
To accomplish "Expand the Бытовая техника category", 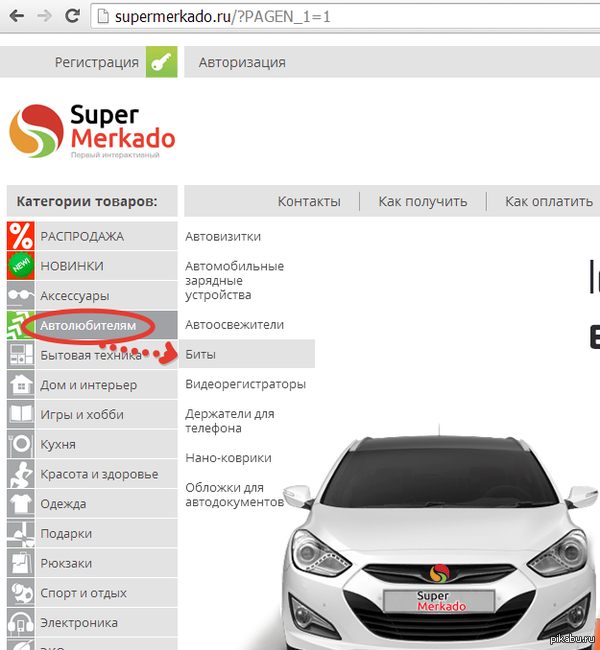I will [88, 355].
